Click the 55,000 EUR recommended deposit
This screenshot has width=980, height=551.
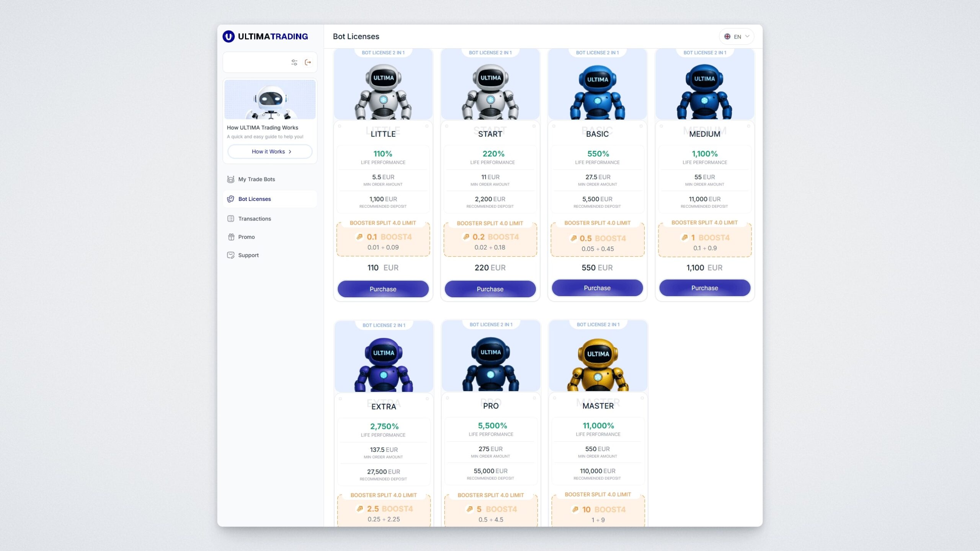(490, 471)
